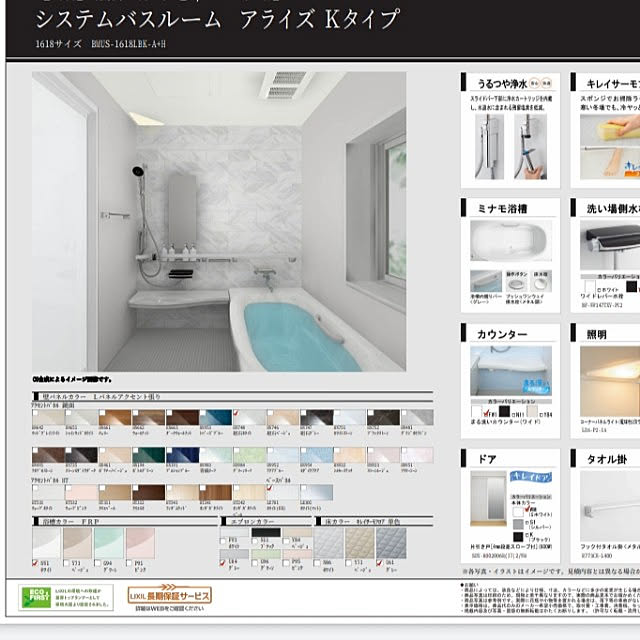Click the blue badge on the counter photo
Viewport: 640px width, 640px height.
pos(535,386)
